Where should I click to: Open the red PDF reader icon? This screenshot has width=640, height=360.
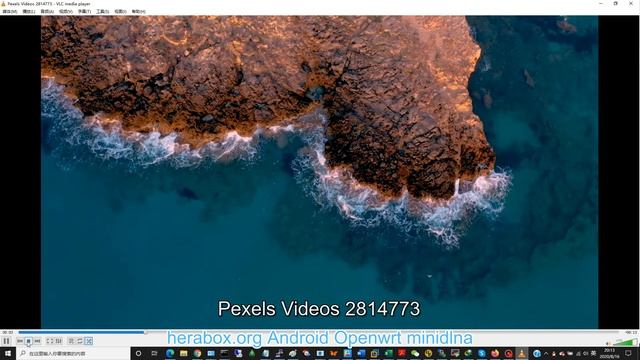click(x=402, y=353)
